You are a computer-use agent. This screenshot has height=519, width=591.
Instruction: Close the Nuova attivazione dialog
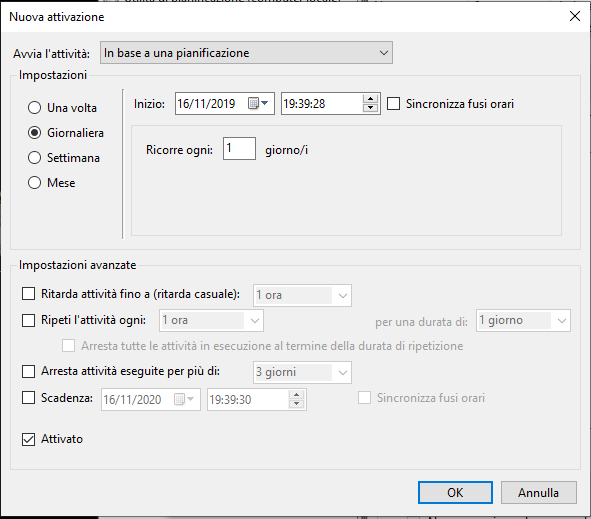(x=574, y=16)
